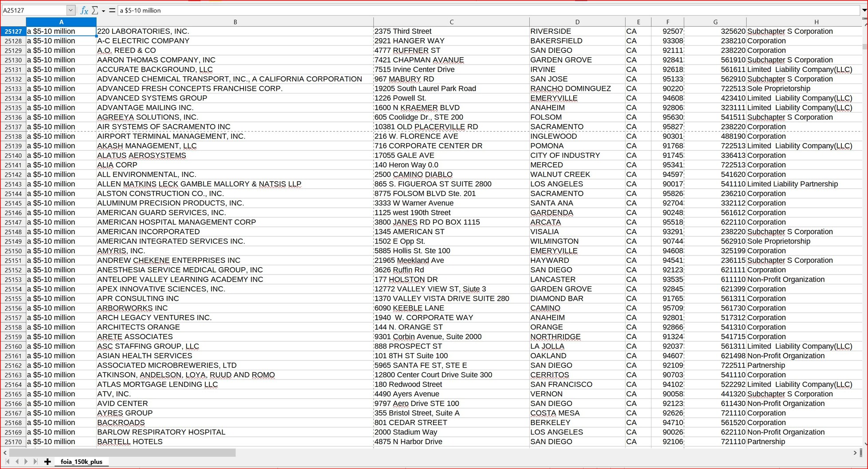Add a new sheet with plus icon
The height and width of the screenshot is (469, 868).
click(47, 461)
